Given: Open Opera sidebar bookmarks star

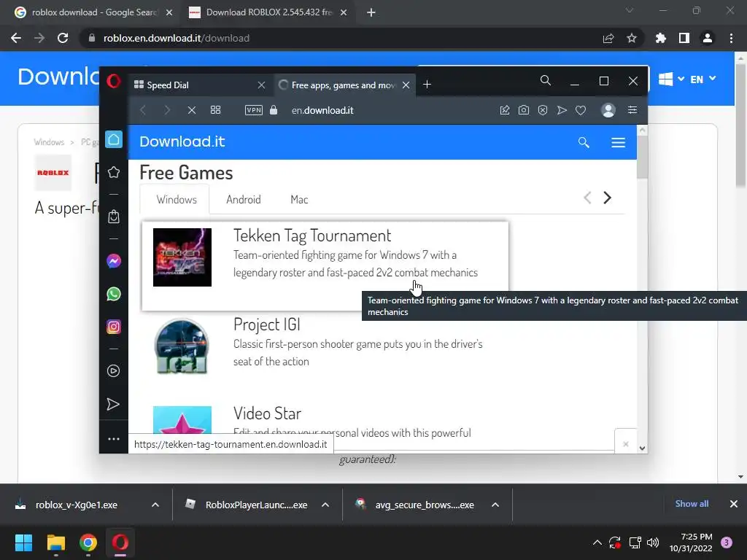Looking at the screenshot, I should point(113,172).
